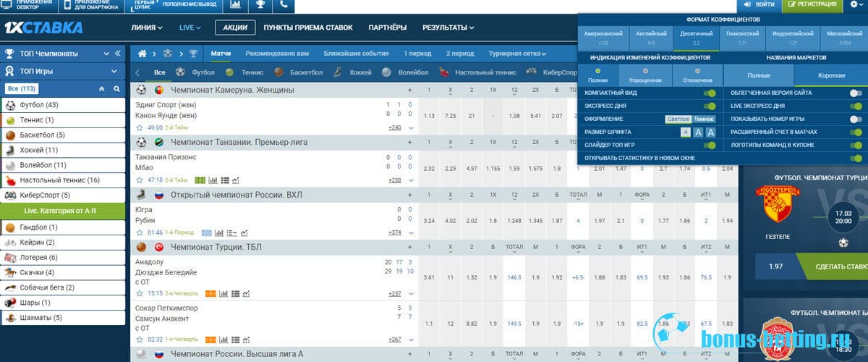This screenshot has width=868, height=362.
Task: Click the phone callback icon in top bar
Action: click(284, 5)
